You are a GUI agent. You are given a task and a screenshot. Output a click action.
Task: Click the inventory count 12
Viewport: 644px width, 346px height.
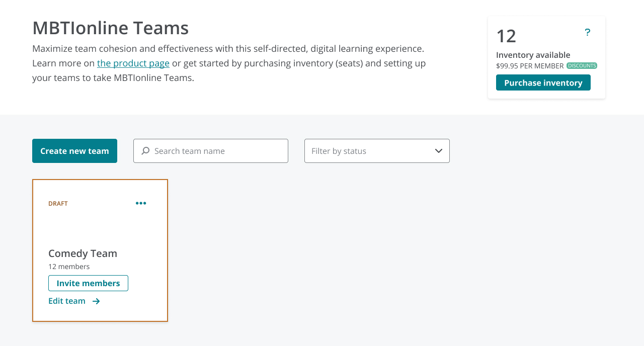click(506, 36)
